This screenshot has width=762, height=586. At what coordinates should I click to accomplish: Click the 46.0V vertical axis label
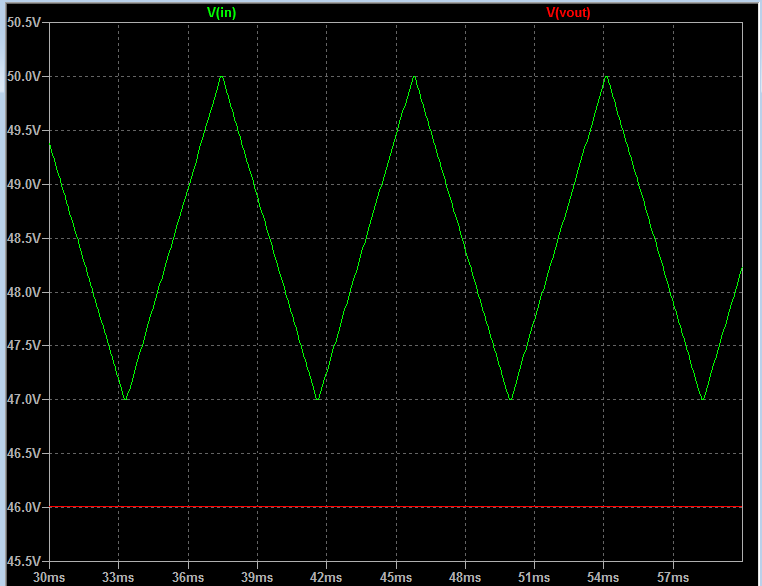[24, 507]
